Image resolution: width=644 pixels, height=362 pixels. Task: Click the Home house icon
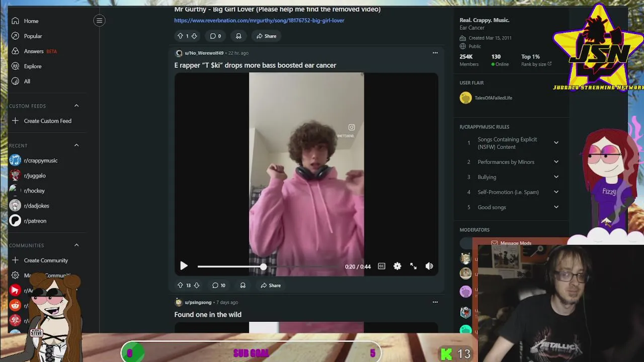(15, 21)
